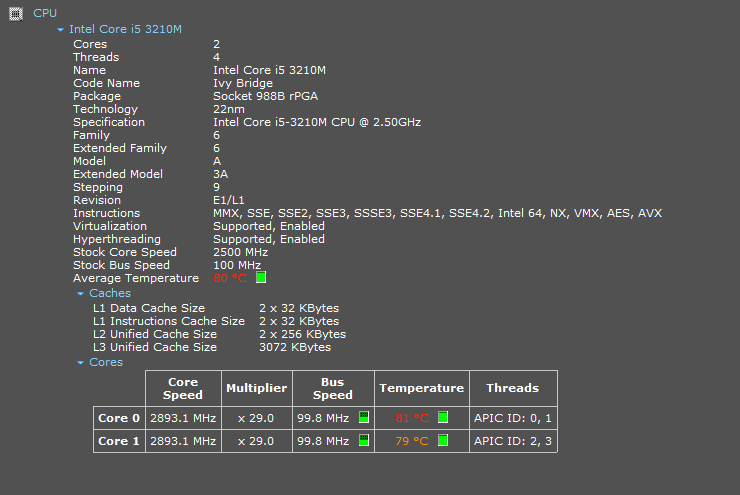
Task: Click the 2 x 256 KBytes value
Action: coord(303,335)
